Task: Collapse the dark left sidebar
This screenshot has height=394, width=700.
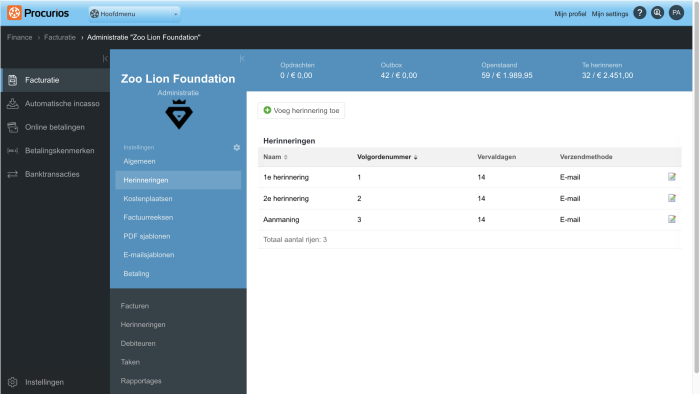Action: (105, 58)
